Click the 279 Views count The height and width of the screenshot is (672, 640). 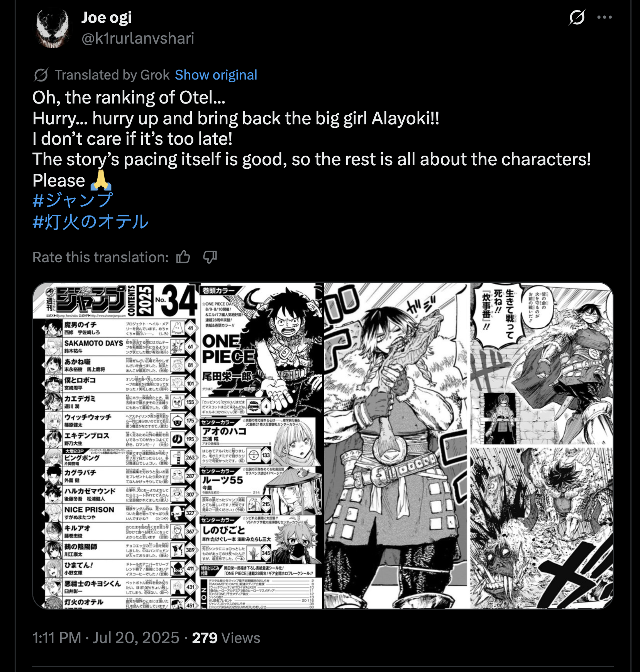click(x=226, y=638)
